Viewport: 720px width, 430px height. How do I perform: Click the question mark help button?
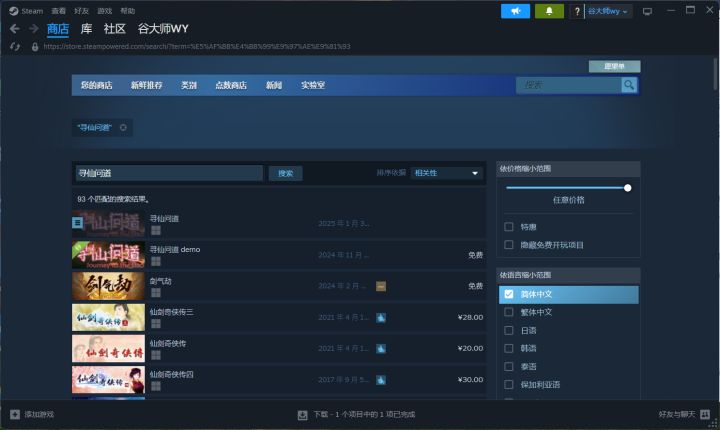[577, 11]
